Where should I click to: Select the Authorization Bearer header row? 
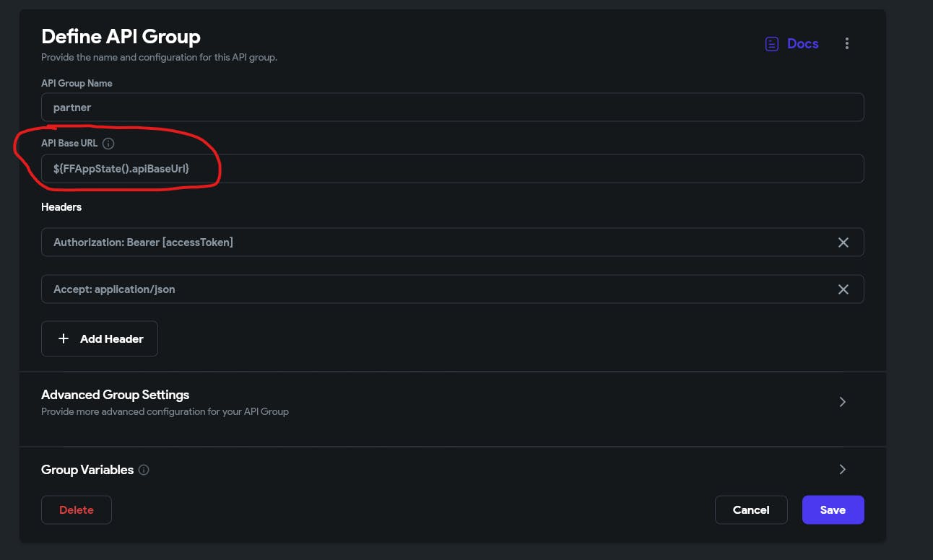click(433, 242)
